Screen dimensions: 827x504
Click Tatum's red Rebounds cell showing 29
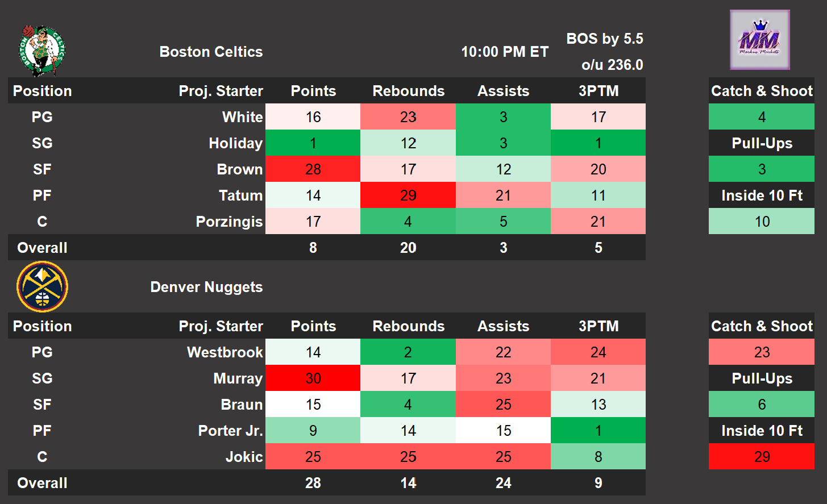tap(408, 195)
